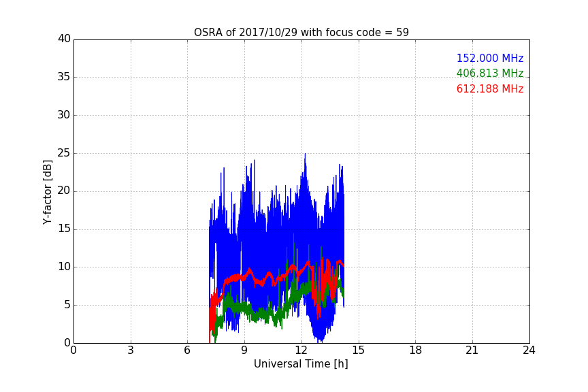
Task: Click the Y-factor axis tick label '40'
Action: 64,39
